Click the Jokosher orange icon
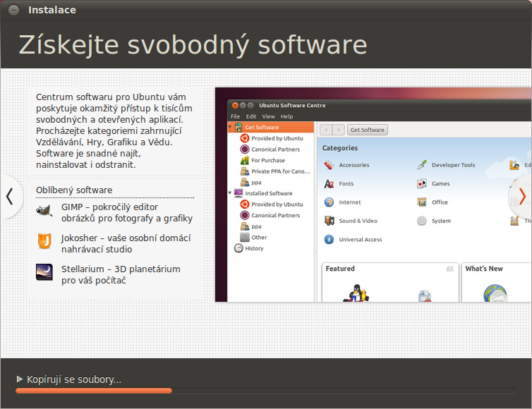This screenshot has height=409, width=532. tap(44, 240)
